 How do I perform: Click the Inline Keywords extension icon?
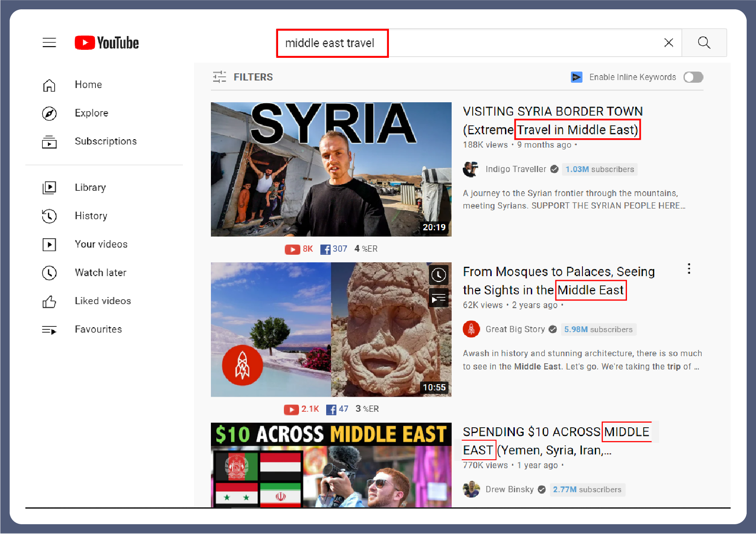[x=577, y=77]
